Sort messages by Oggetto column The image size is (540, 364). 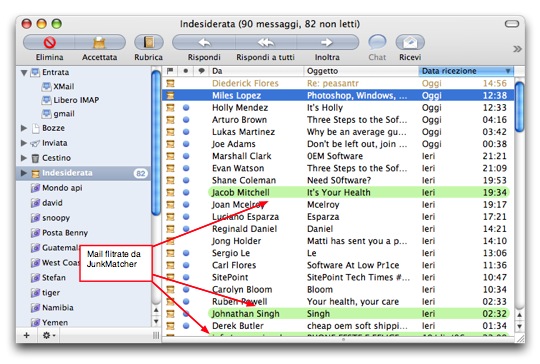(x=361, y=71)
